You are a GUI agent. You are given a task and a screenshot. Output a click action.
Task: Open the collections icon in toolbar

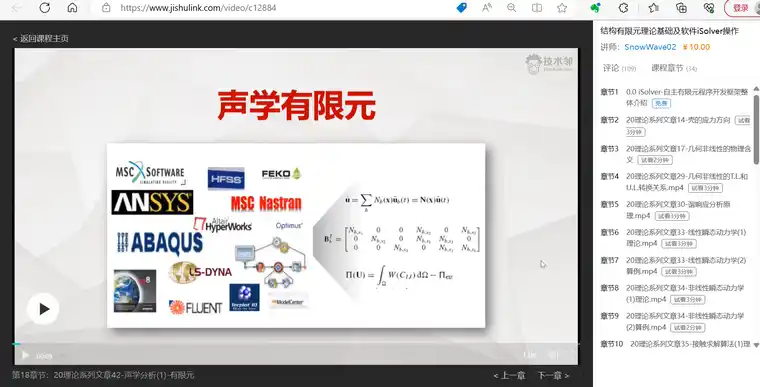681,8
